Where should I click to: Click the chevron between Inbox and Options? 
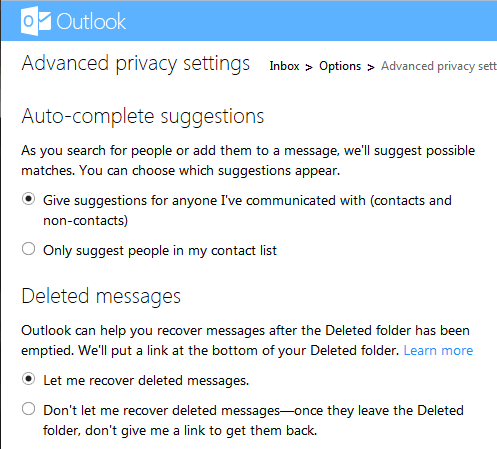309,67
